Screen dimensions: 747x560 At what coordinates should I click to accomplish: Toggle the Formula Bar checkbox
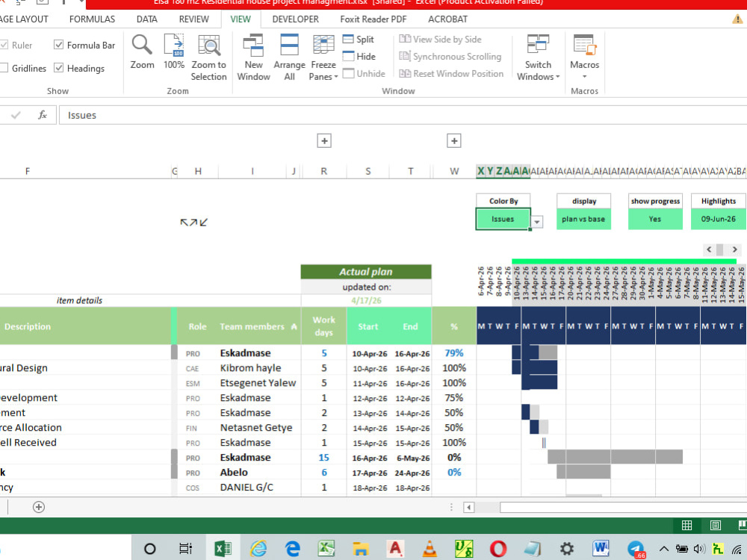tap(58, 45)
